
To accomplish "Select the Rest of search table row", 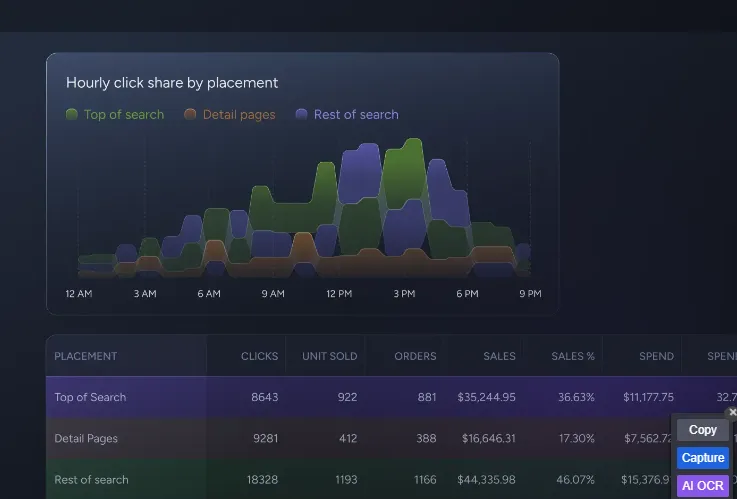I will point(391,479).
